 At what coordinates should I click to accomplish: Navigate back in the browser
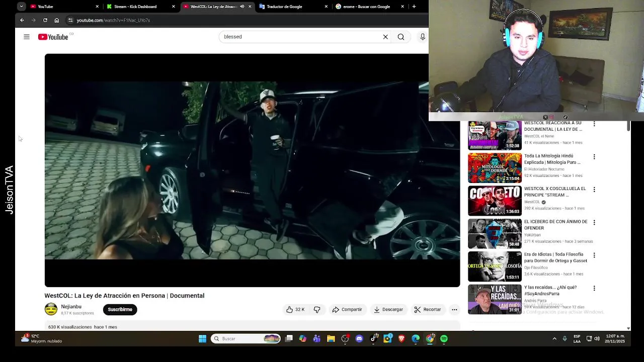click(22, 20)
